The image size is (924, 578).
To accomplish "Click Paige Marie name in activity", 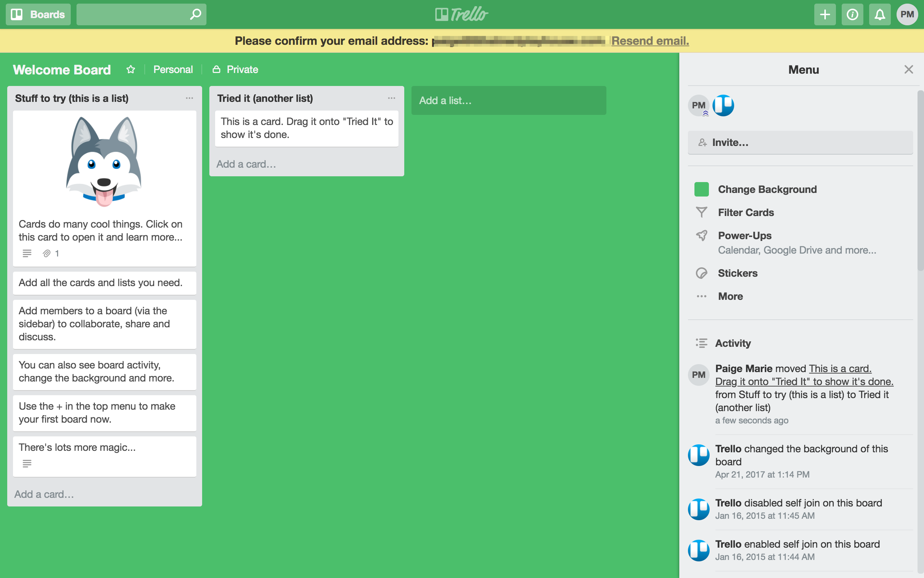I will [x=744, y=368].
